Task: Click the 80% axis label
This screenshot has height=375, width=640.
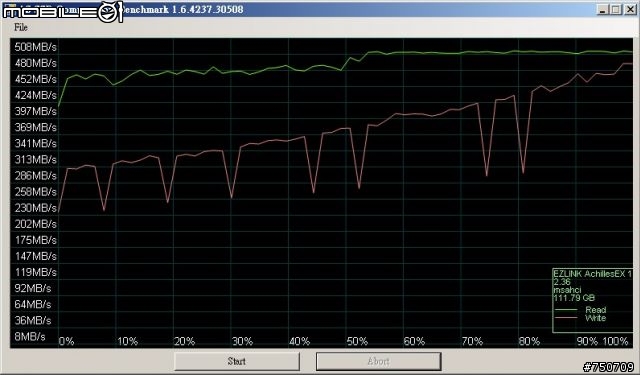Action: pyautogui.click(x=529, y=341)
